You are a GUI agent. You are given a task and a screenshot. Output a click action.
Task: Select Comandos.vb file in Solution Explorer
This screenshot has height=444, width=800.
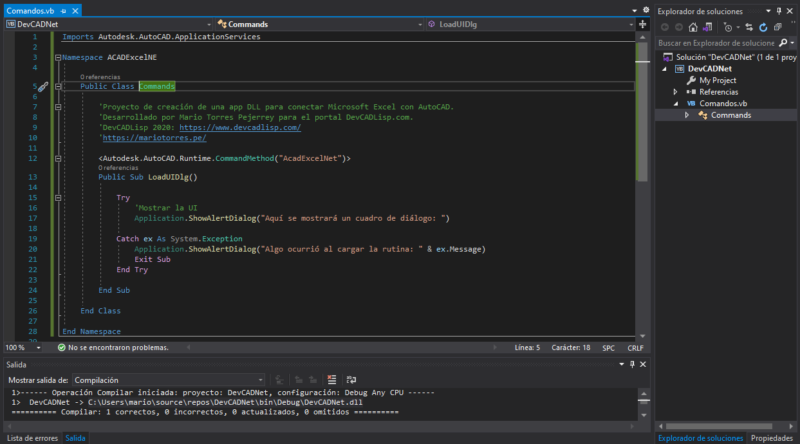pos(716,104)
